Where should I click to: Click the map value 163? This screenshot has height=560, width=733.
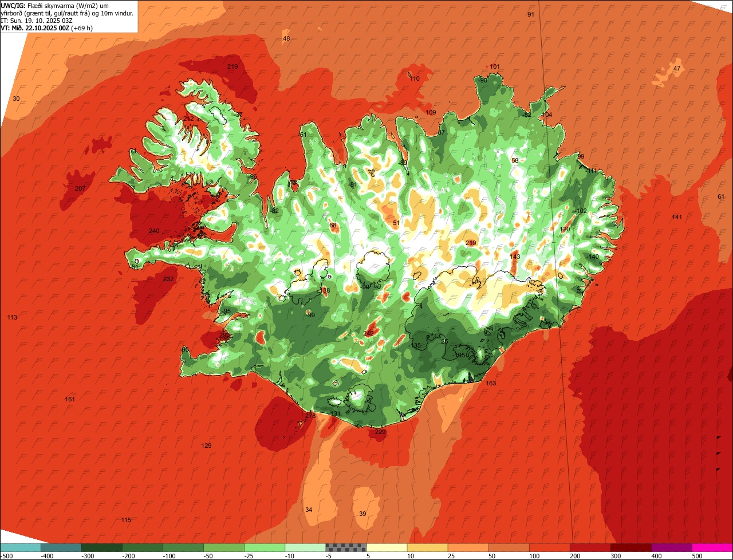491,383
